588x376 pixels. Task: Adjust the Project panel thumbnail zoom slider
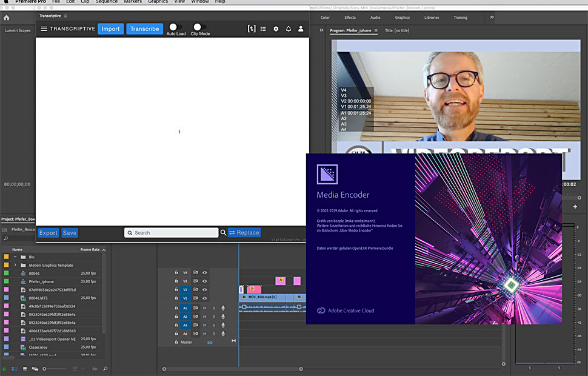point(55,369)
